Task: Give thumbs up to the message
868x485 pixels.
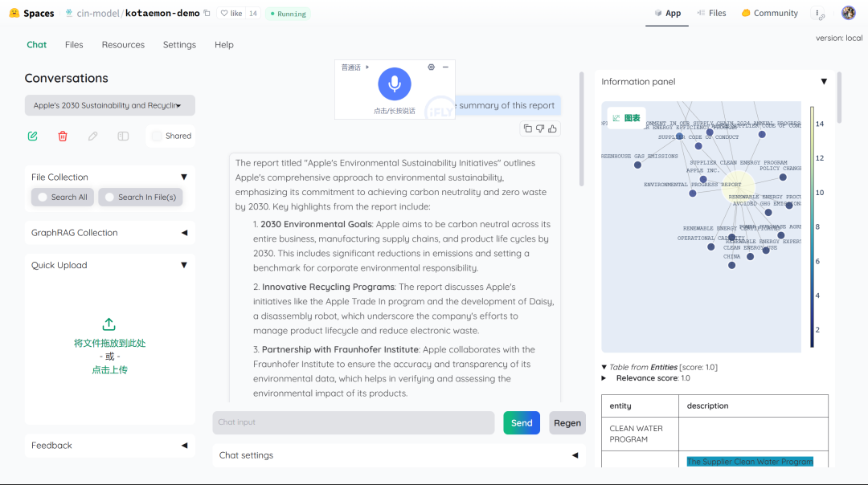Action: pyautogui.click(x=552, y=128)
